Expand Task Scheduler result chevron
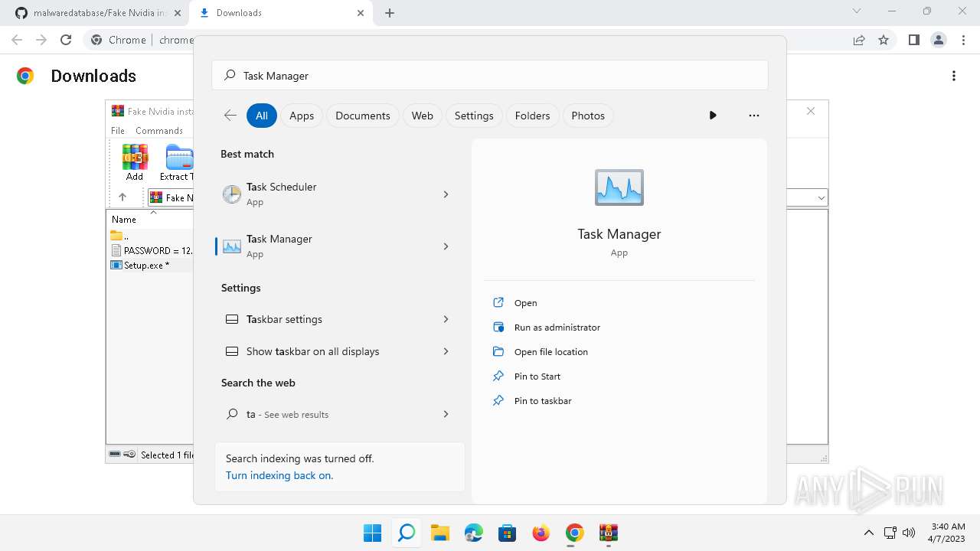 pos(446,194)
